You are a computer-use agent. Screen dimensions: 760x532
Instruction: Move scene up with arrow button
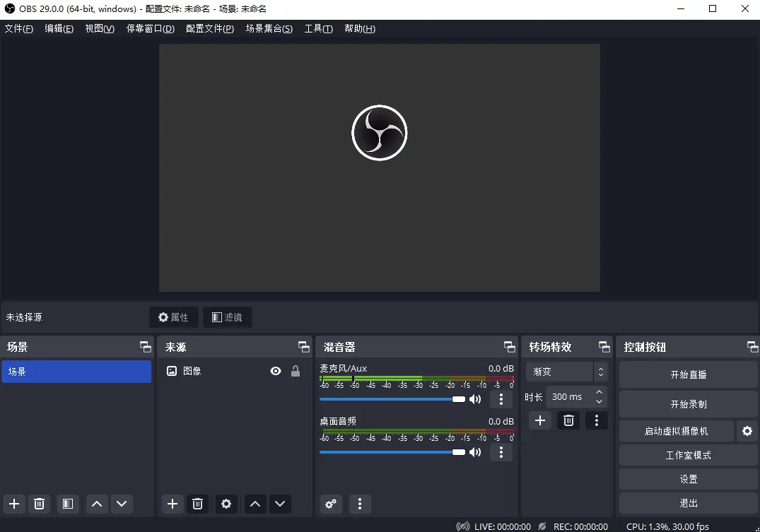[x=97, y=504]
